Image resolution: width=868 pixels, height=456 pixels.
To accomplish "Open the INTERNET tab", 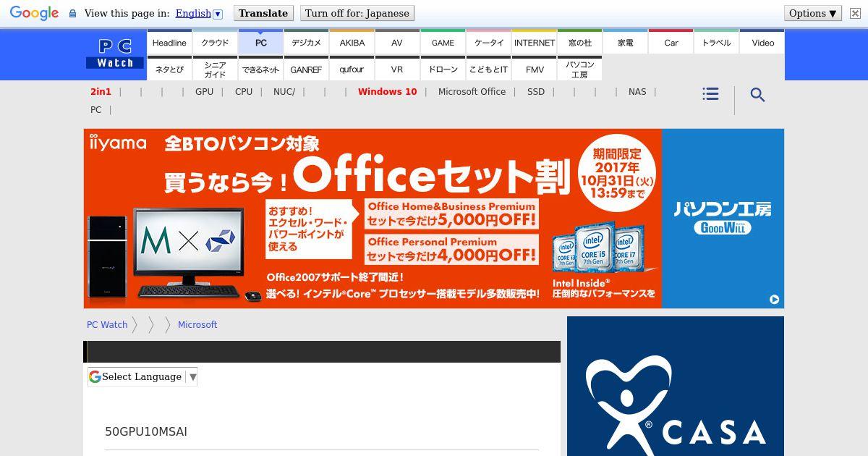I will (534, 42).
